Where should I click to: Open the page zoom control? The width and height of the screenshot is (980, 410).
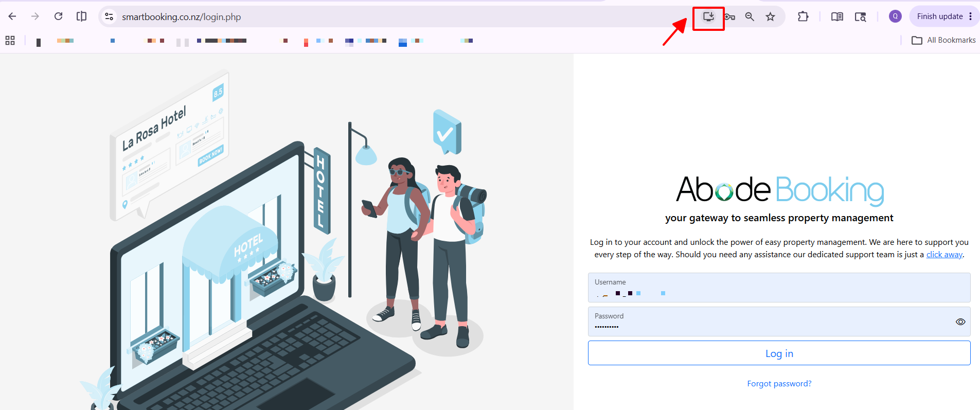coord(750,16)
